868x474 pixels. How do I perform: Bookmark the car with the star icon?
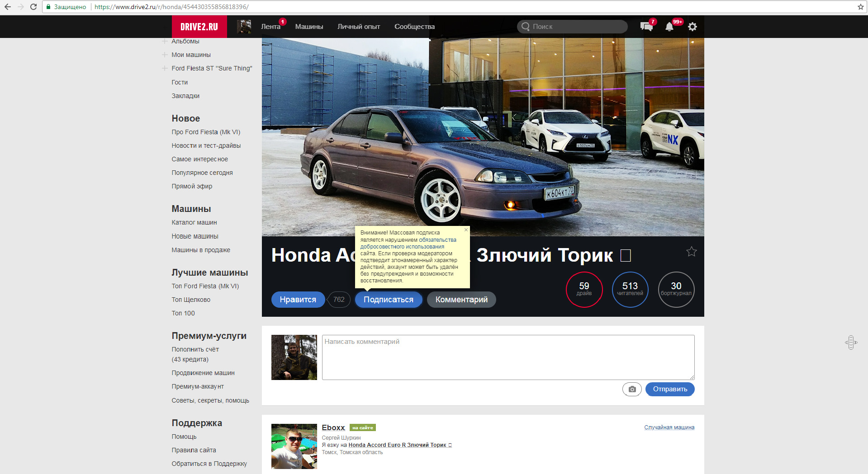(x=691, y=252)
